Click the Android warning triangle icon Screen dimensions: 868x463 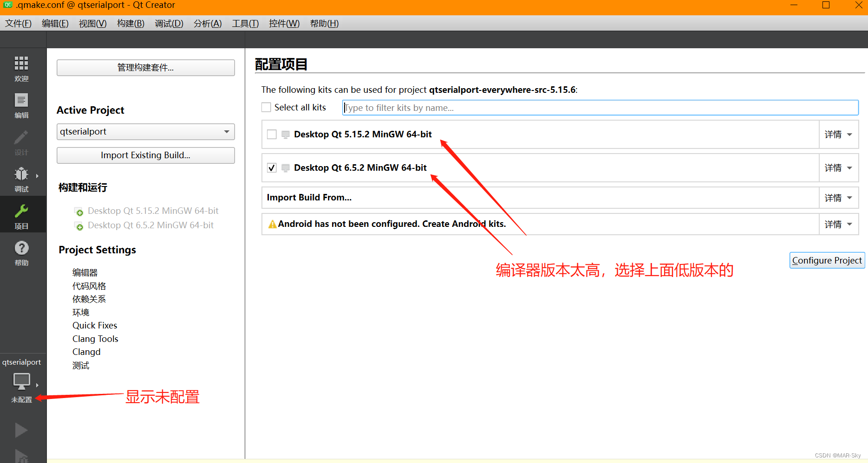(x=272, y=225)
